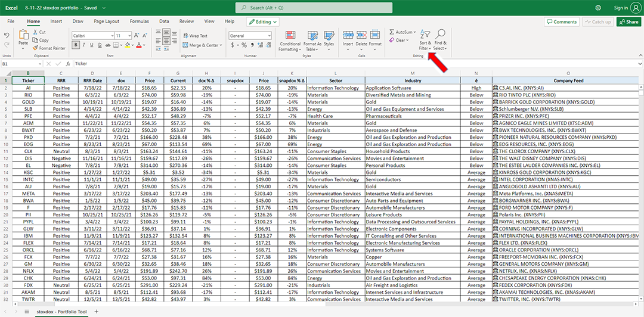Switch to the Insert tab
Screen dimensions: 644x317
point(56,21)
